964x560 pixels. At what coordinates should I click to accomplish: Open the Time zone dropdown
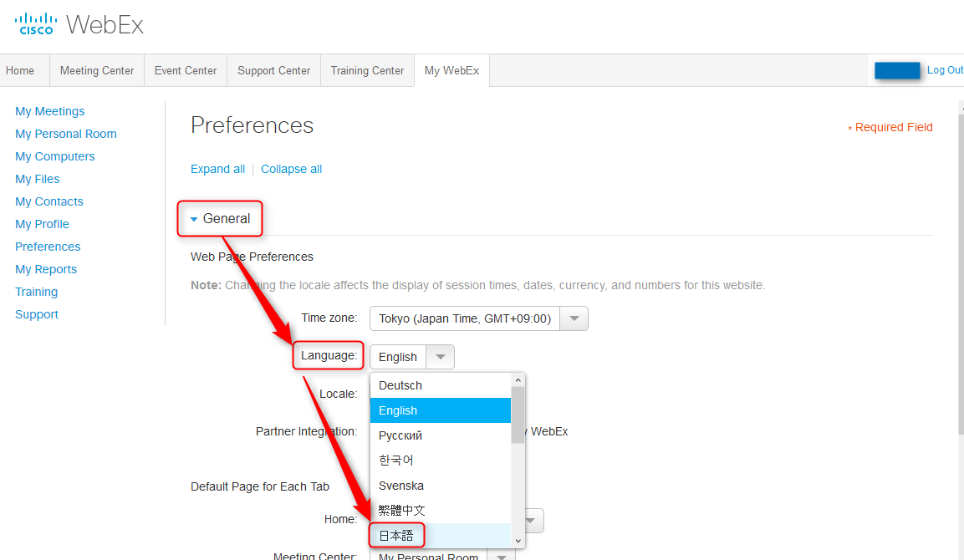(x=478, y=318)
